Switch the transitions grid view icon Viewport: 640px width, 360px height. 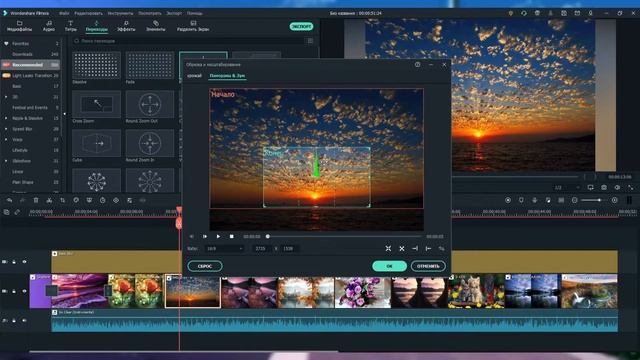point(310,41)
